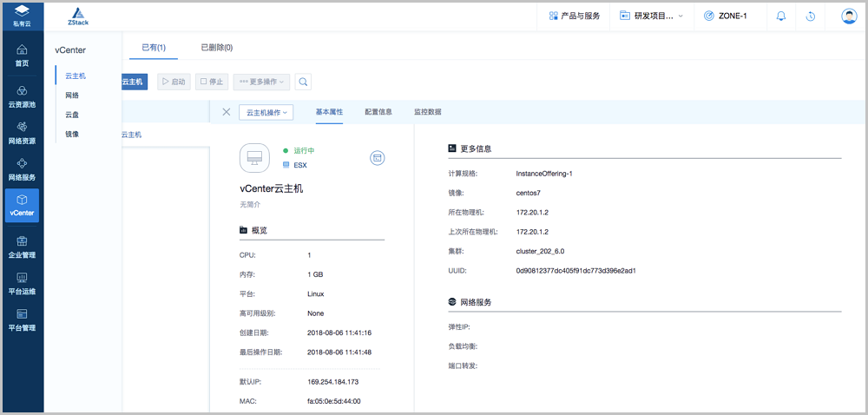Open 云资源池 in the left sidebar
This screenshot has height=415, width=868.
pos(22,96)
